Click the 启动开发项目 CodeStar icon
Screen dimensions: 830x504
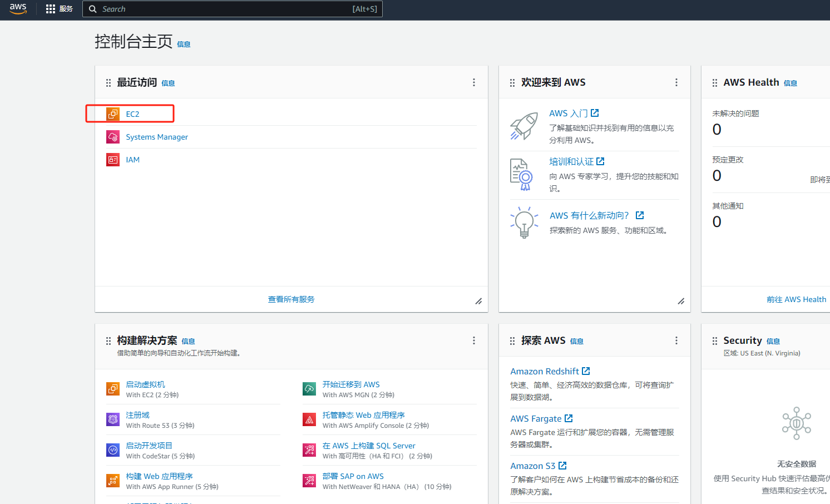113,450
